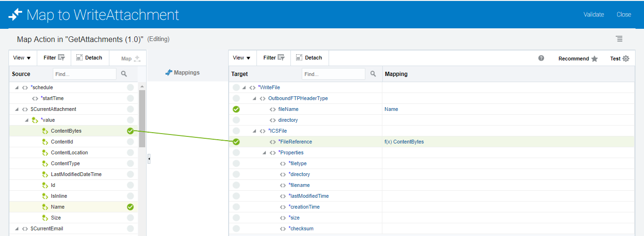Toggle the mapped indicator beside Target fileName

click(x=236, y=110)
